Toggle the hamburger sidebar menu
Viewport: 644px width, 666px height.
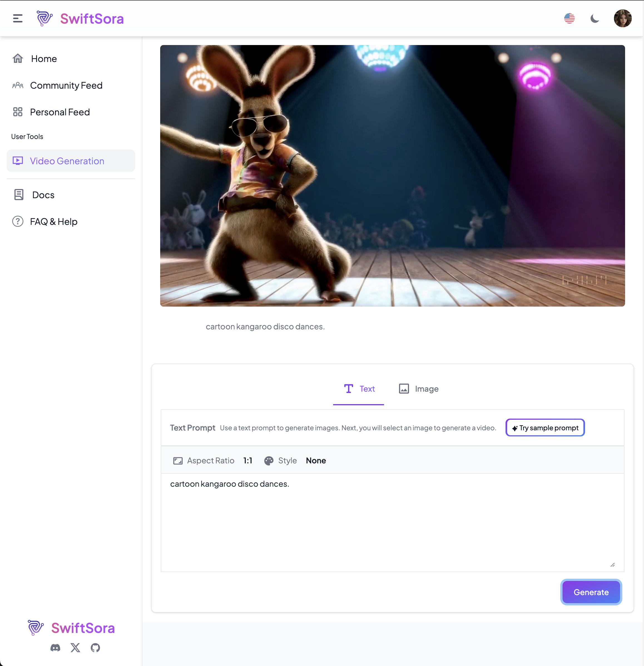[18, 18]
